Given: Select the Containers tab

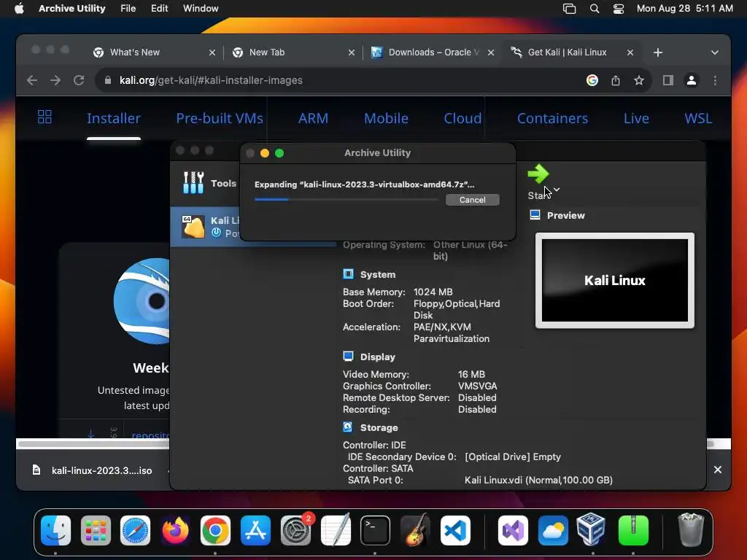Looking at the screenshot, I should tap(553, 118).
